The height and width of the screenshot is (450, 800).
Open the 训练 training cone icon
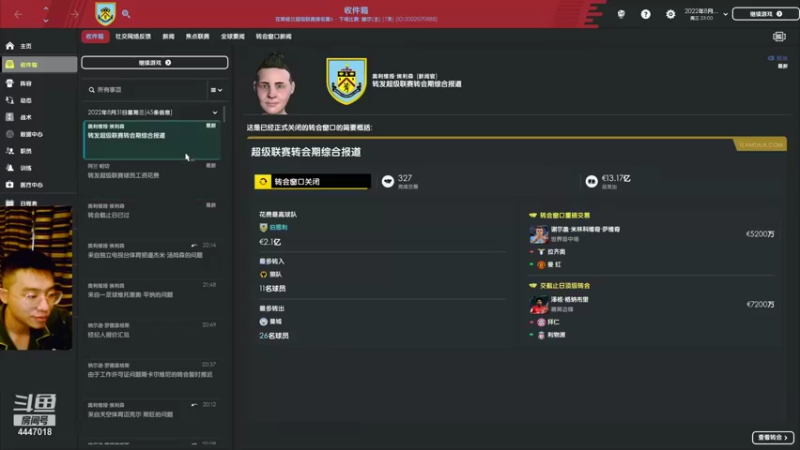point(10,168)
